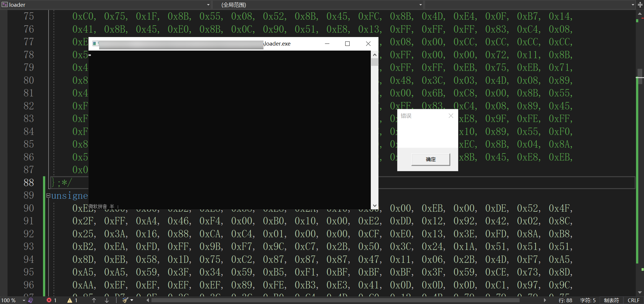Select the warning count indicator in status bar

pos(73,300)
